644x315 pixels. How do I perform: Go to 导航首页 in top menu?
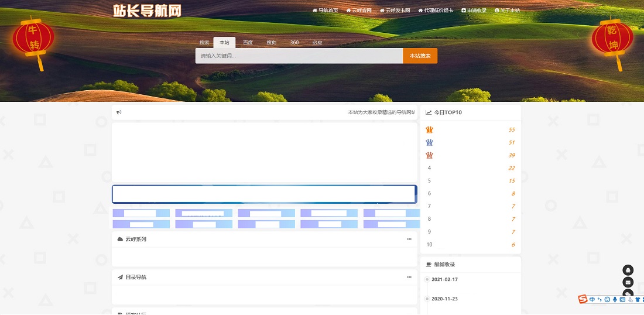[x=325, y=11]
